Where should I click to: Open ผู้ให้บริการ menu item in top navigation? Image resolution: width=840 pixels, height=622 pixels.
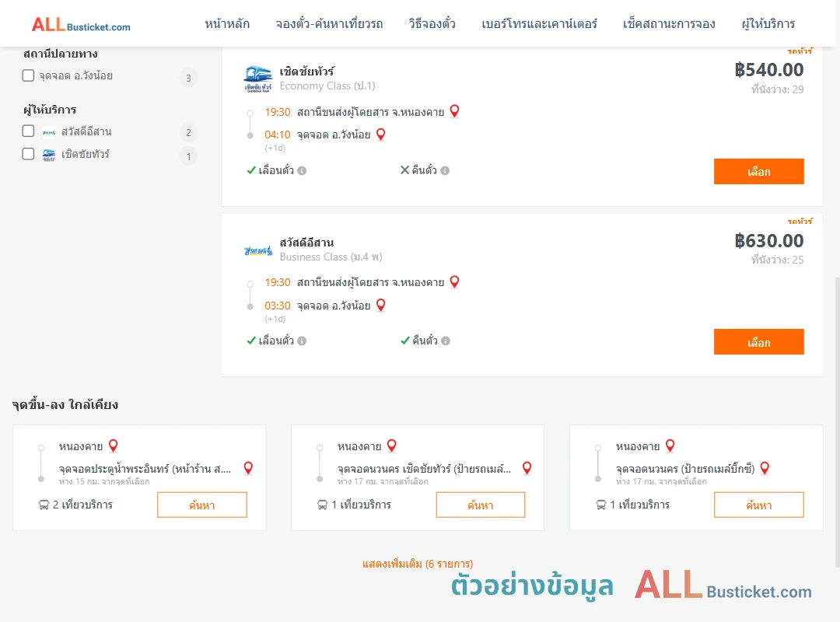pos(768,24)
